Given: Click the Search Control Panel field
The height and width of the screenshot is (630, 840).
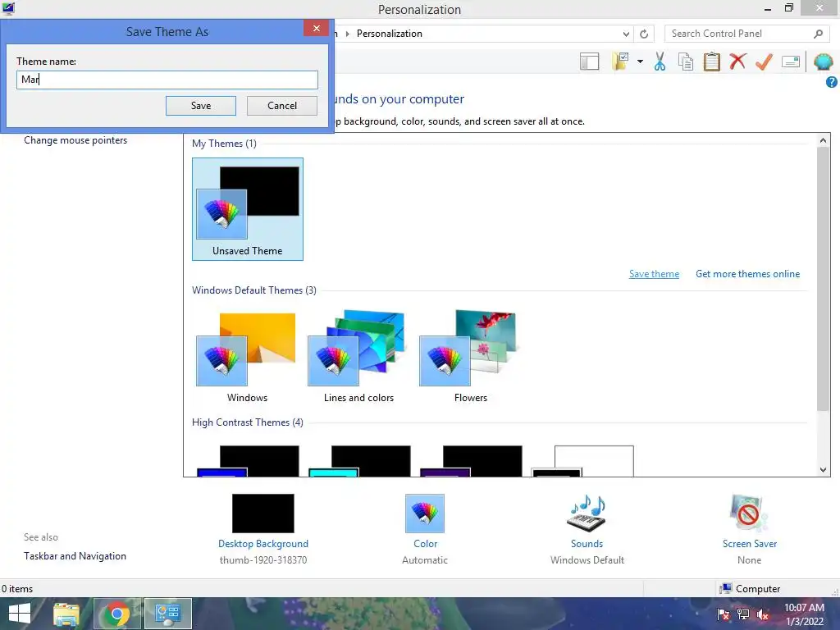Looking at the screenshot, I should pyautogui.click(x=746, y=34).
